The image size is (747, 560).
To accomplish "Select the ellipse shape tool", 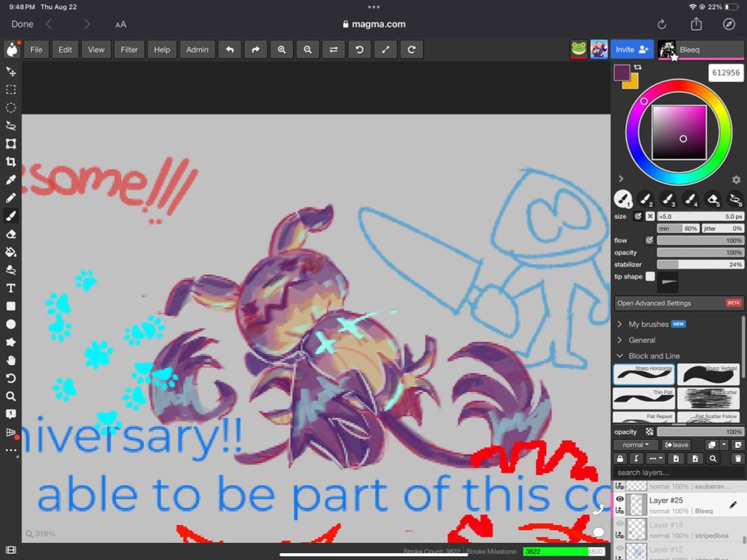I will click(10, 324).
